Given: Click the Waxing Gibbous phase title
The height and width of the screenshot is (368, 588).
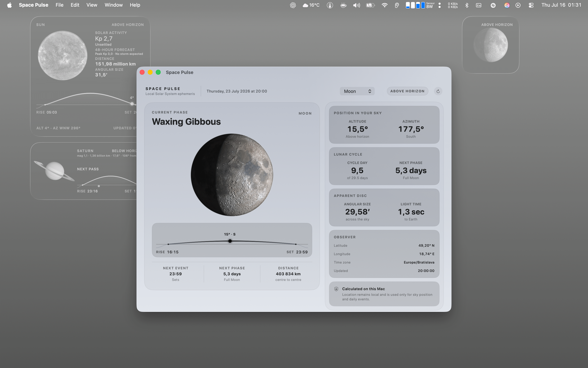Looking at the screenshot, I should [186, 122].
